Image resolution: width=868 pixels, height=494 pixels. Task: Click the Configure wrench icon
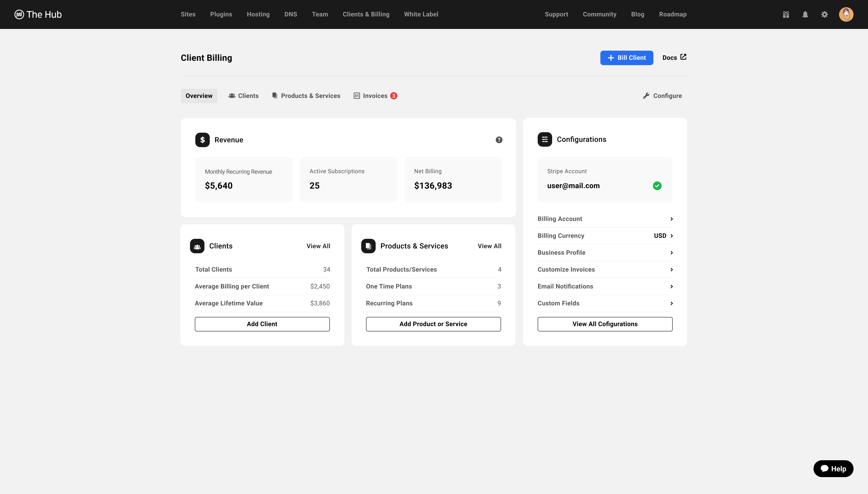(646, 96)
